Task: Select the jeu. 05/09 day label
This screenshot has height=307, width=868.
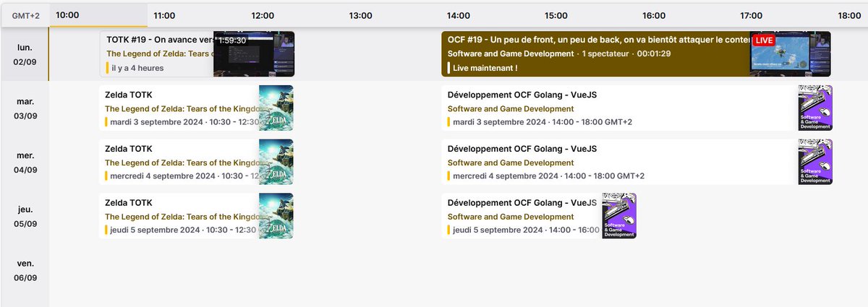Action: click(25, 217)
